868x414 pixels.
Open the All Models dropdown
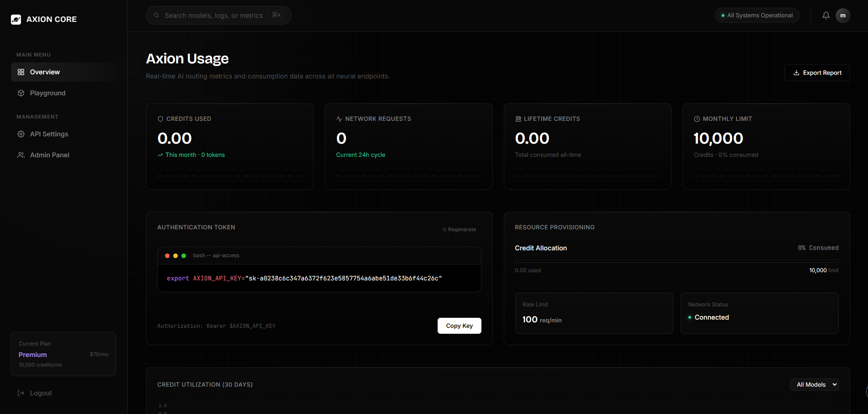tap(814, 384)
